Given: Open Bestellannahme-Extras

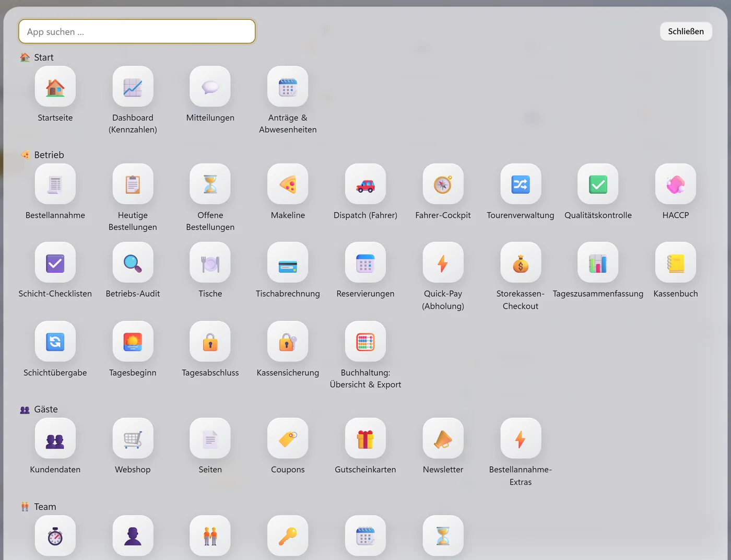Looking at the screenshot, I should click(521, 439).
